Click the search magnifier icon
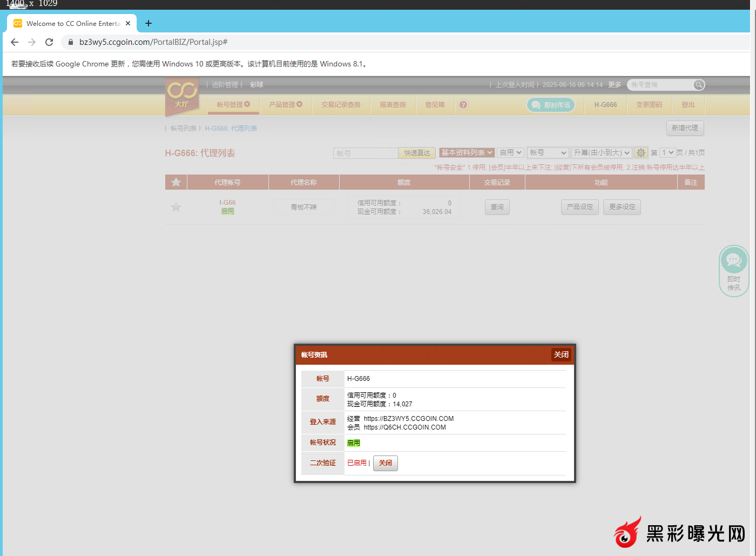The image size is (756, 556). [x=699, y=85]
